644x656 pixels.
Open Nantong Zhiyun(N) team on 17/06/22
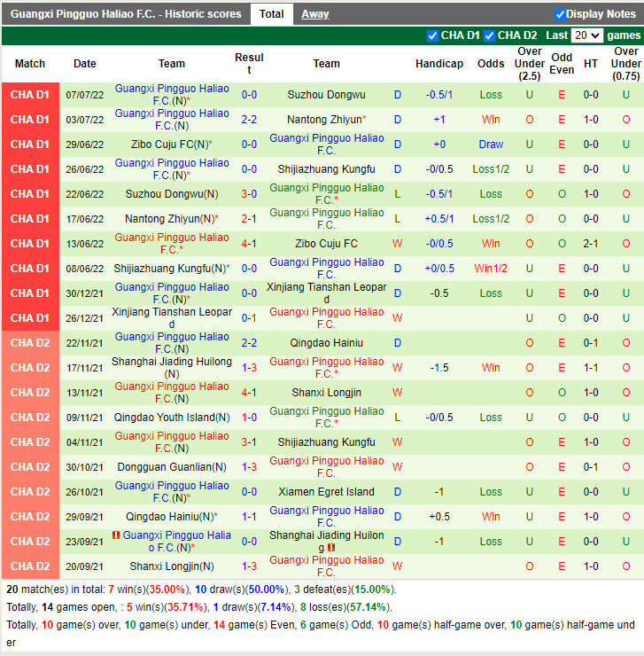172,219
